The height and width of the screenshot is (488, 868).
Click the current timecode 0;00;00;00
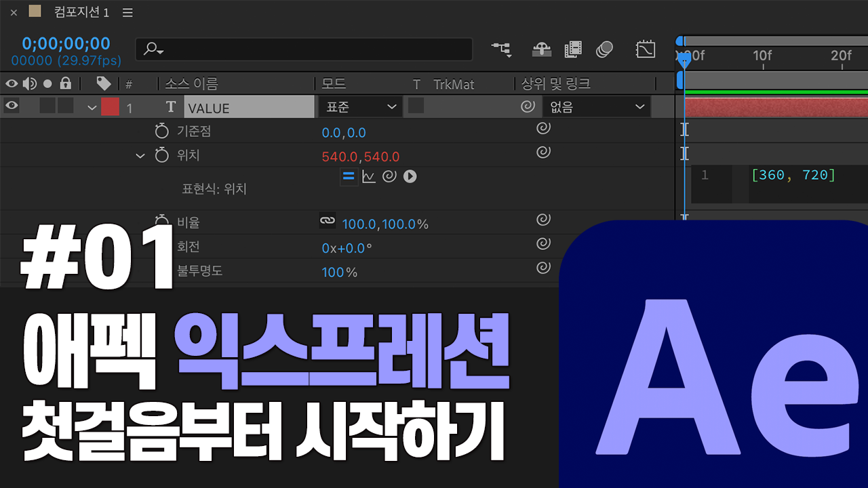pos(66,43)
